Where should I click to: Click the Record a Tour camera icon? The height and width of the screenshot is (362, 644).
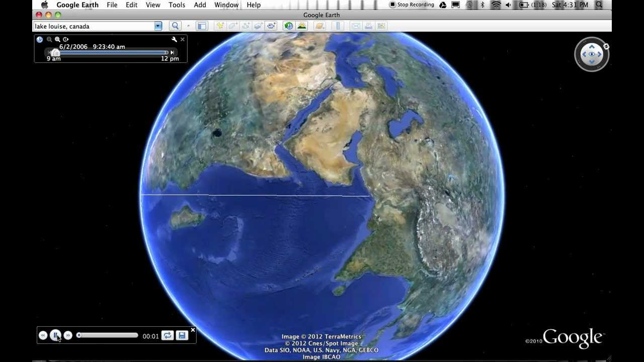pos(271,26)
